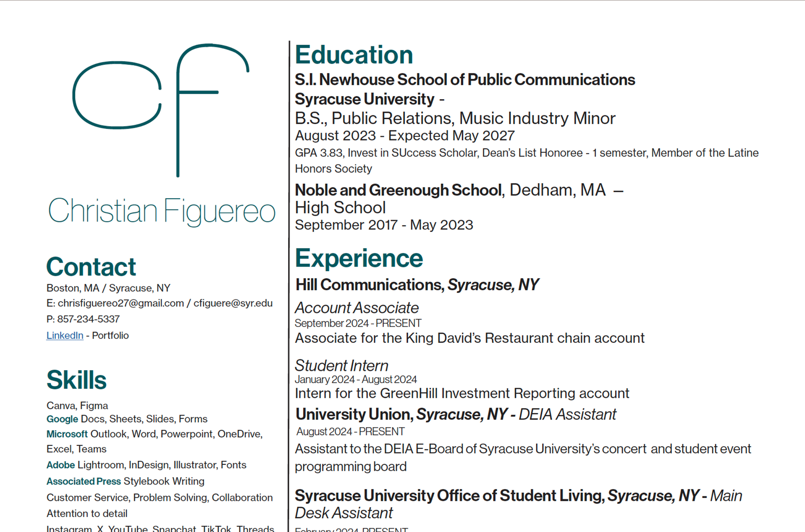Click the chrisfiguereo27@gmail.com email address

tap(121, 303)
